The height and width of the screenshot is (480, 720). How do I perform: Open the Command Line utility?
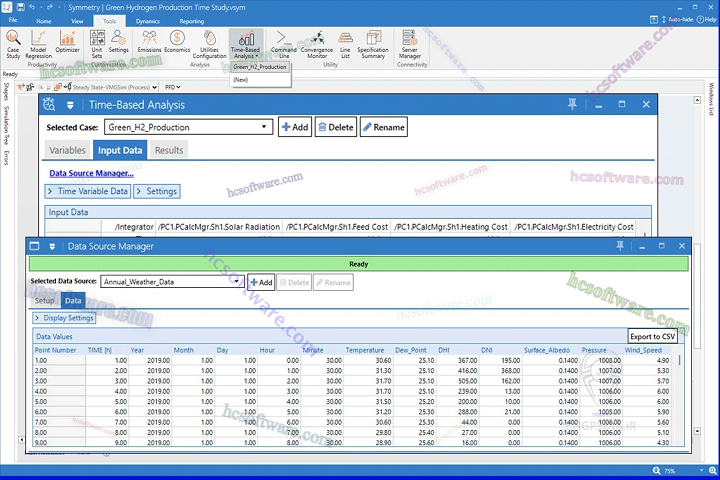click(284, 44)
